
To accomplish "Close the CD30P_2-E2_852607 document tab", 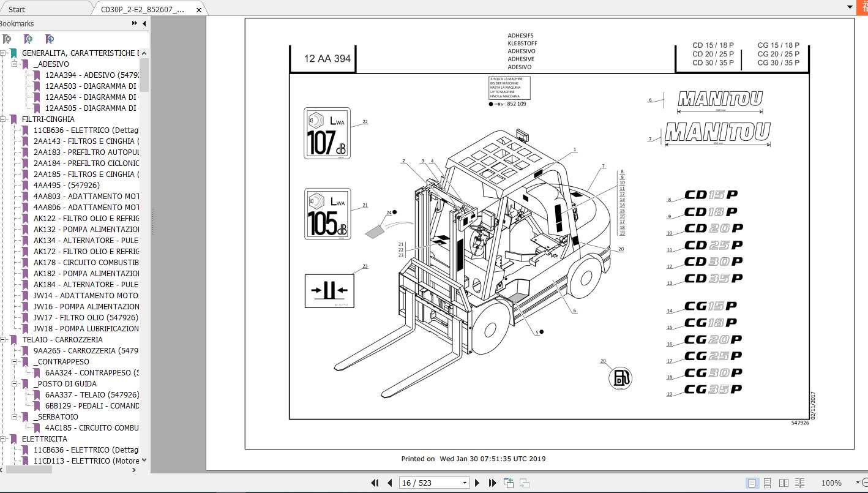I will (x=199, y=10).
